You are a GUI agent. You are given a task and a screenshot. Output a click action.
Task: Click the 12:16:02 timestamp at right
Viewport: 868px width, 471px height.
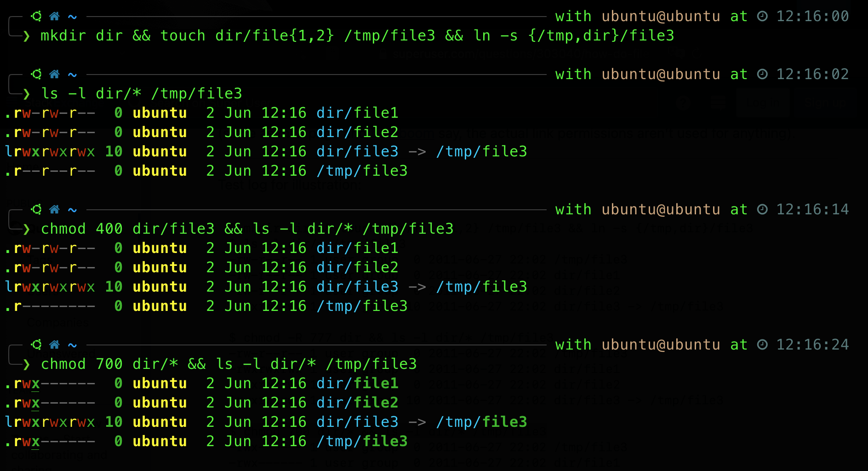(812, 75)
